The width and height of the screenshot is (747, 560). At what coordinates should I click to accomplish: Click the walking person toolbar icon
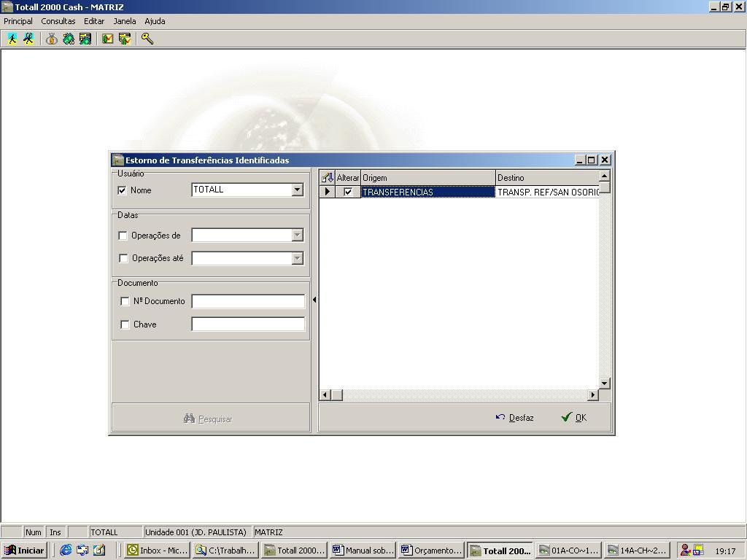pyautogui.click(x=12, y=39)
